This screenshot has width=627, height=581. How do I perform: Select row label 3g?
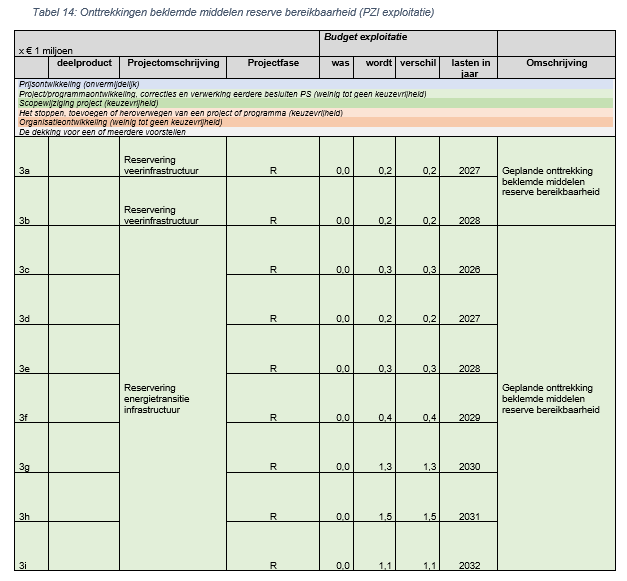[25, 467]
